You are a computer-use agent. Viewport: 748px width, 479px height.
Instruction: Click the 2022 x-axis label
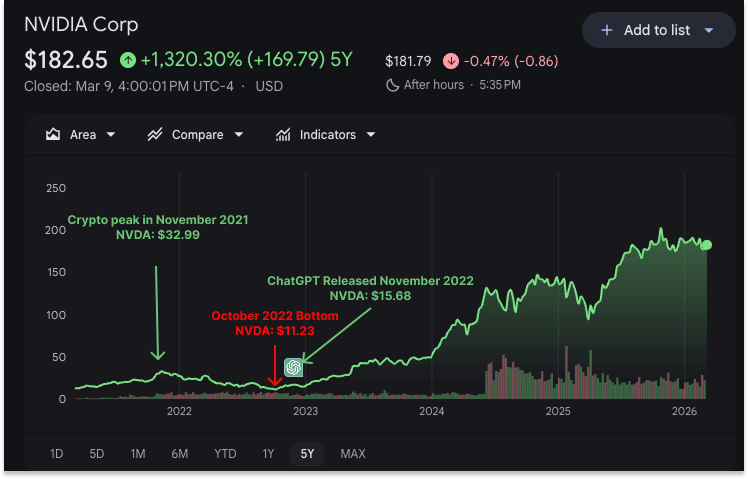click(179, 411)
